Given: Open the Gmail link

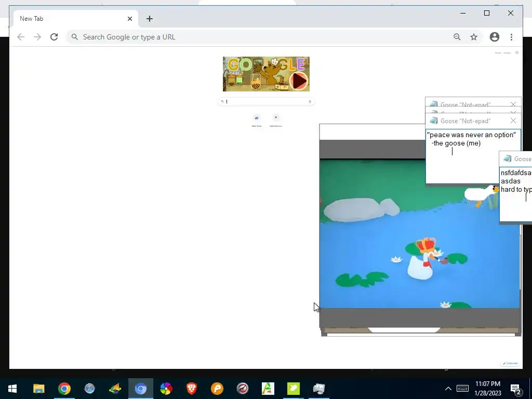Looking at the screenshot, I should (x=498, y=52).
